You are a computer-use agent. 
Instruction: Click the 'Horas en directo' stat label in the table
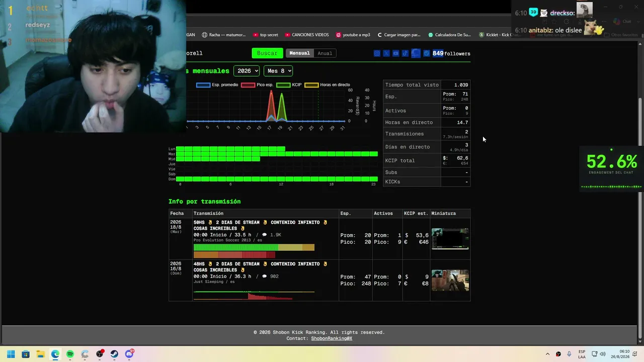409,123
